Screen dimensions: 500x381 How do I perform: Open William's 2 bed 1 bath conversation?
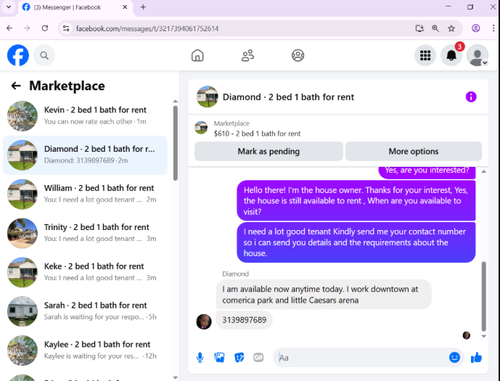pyautogui.click(x=85, y=194)
